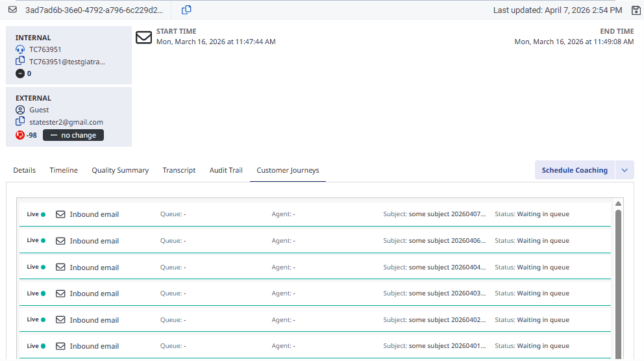The width and height of the screenshot is (644, 361).
Task: Click the interaction ID 3ad7ad6b text
Action: (x=94, y=10)
